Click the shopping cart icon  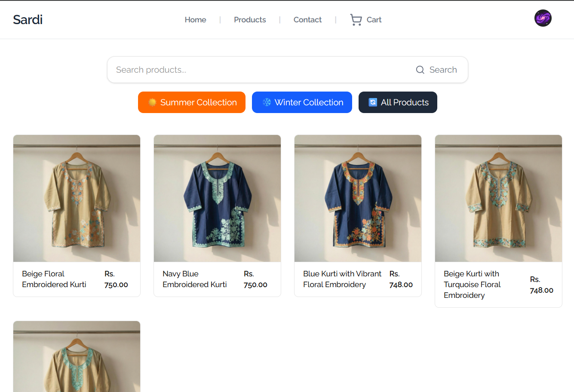point(356,20)
